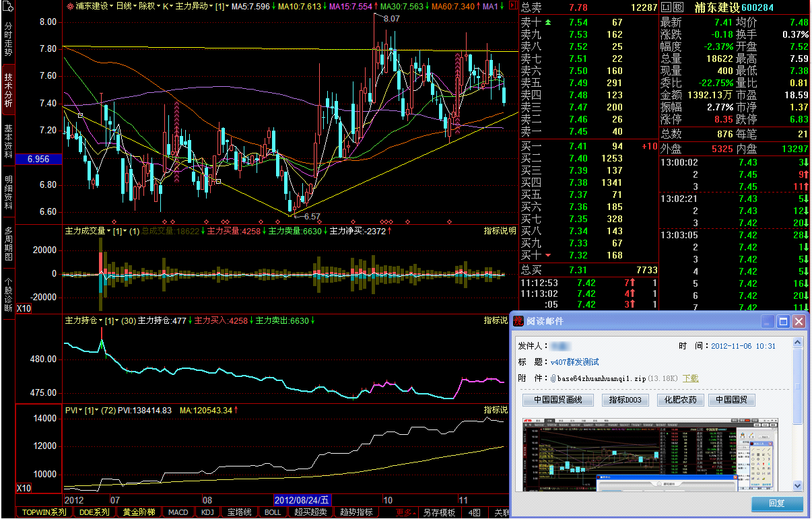Select the 买一 7.41 order row
Viewport: 812px width, 519px height.
pyautogui.click(x=588, y=146)
